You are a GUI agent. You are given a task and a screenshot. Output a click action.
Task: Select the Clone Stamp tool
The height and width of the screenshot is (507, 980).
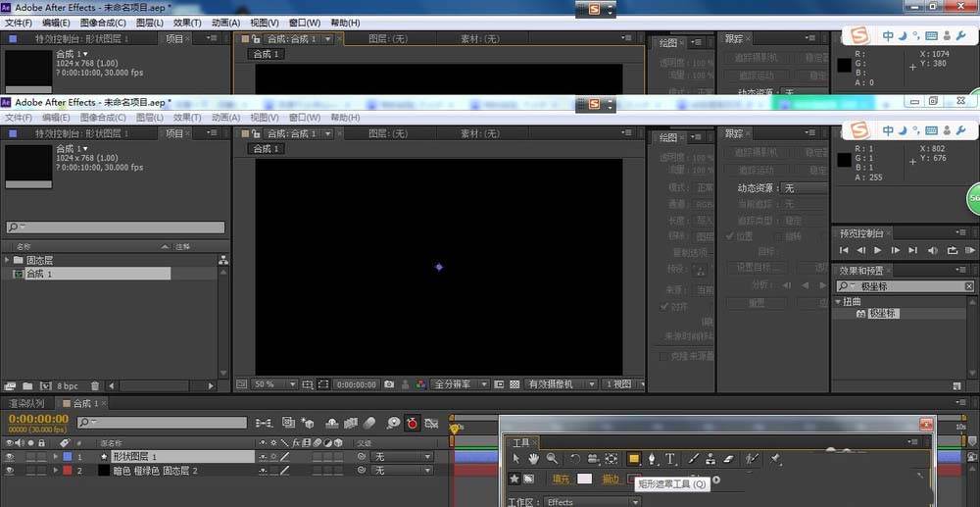pyautogui.click(x=710, y=459)
